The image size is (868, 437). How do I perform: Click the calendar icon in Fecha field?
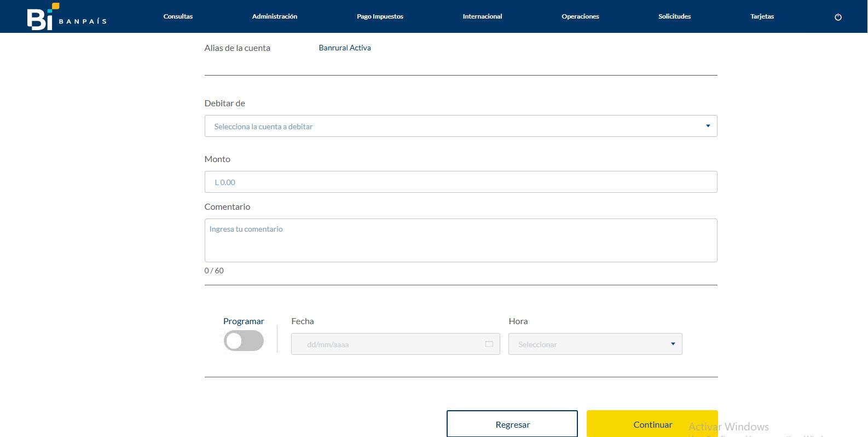[489, 344]
